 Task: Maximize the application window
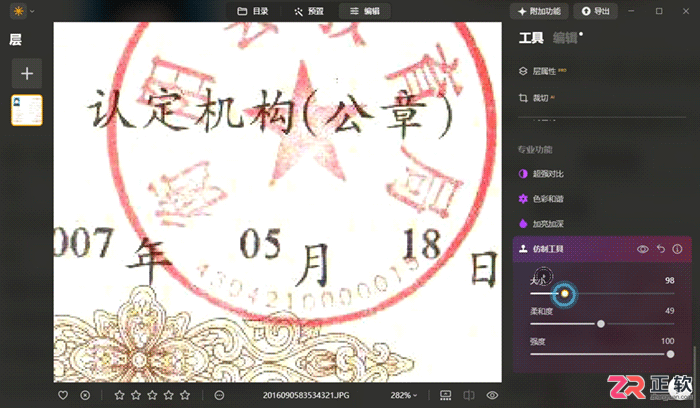point(659,11)
